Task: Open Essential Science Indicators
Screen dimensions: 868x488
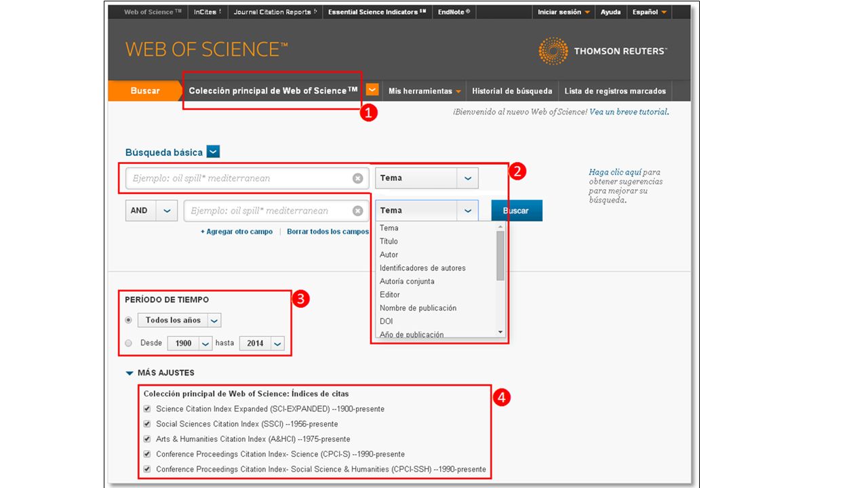Action: [x=377, y=12]
